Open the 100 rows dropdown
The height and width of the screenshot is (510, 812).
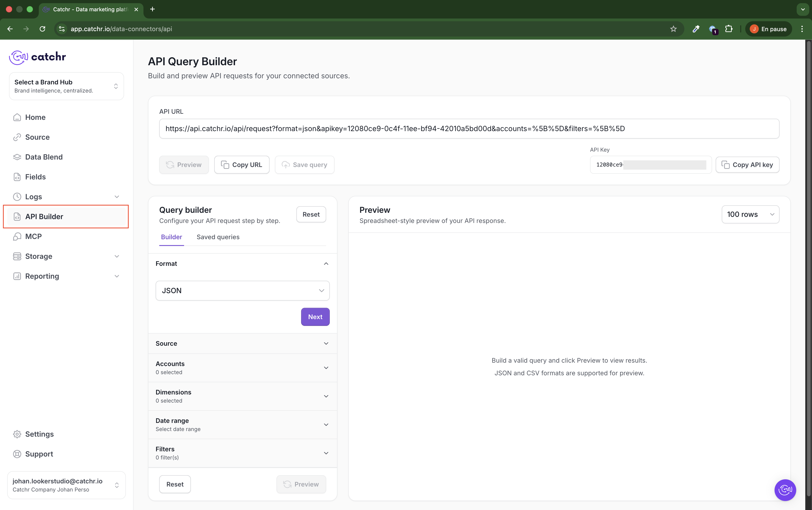click(x=750, y=215)
